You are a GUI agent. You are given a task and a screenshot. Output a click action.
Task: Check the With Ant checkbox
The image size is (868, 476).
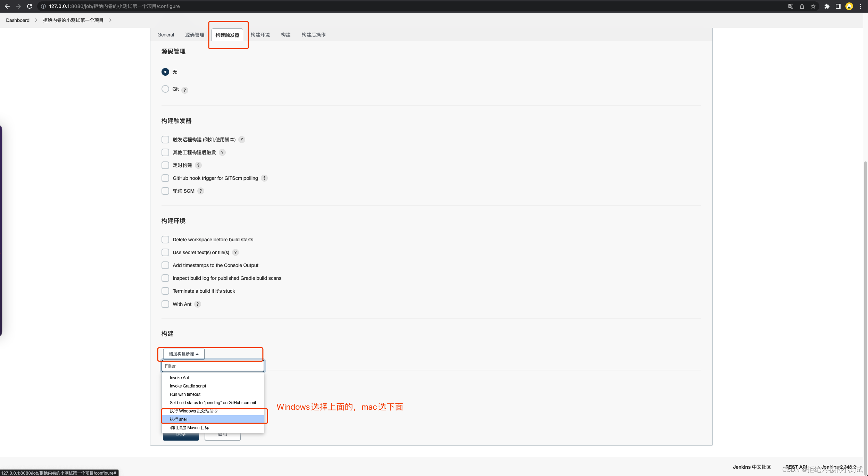pyautogui.click(x=165, y=304)
